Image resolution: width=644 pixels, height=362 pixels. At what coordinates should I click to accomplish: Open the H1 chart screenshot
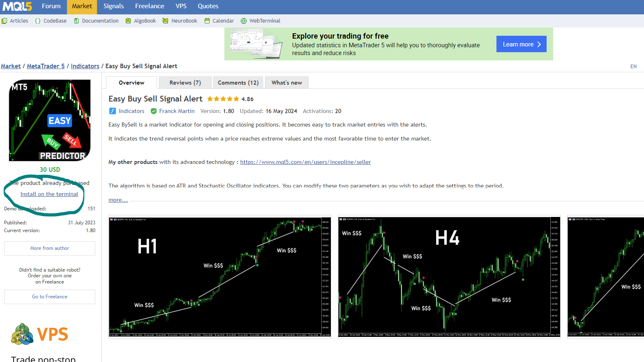tap(220, 277)
